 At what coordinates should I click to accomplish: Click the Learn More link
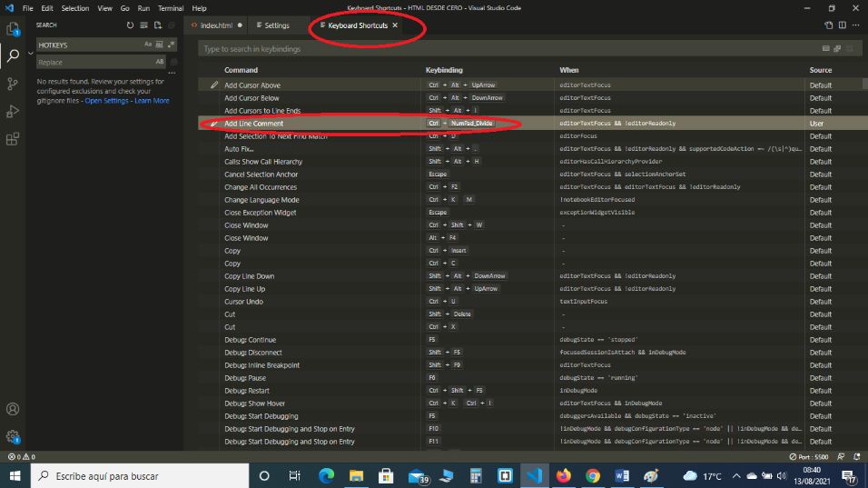[152, 101]
